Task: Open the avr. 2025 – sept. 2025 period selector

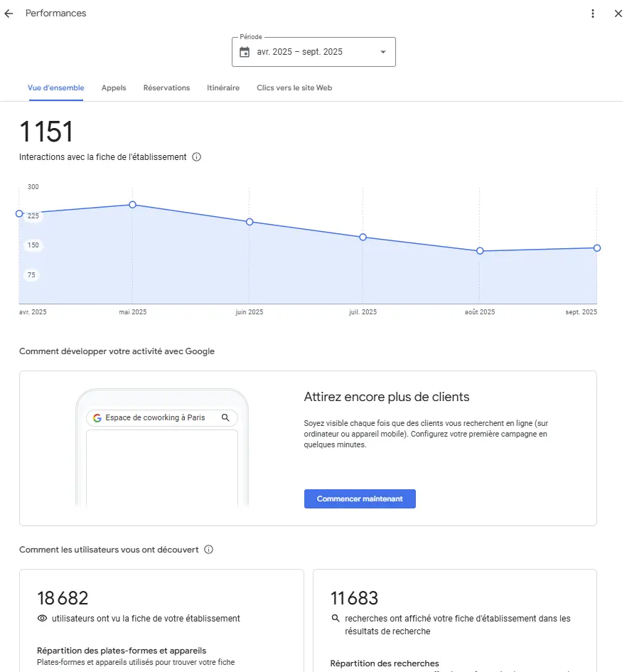Action: tap(313, 52)
